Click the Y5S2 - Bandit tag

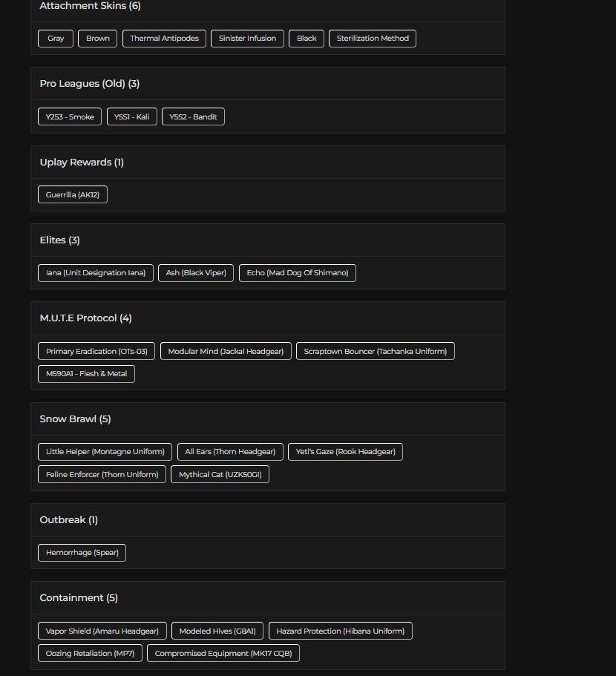tap(193, 117)
